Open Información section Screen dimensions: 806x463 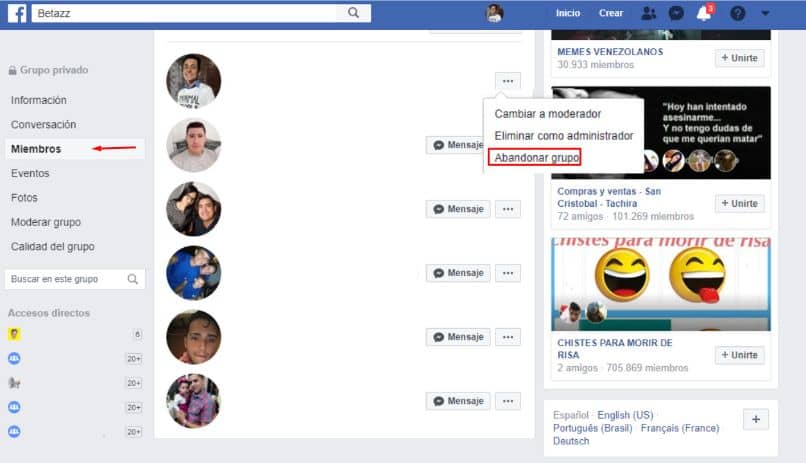click(39, 100)
